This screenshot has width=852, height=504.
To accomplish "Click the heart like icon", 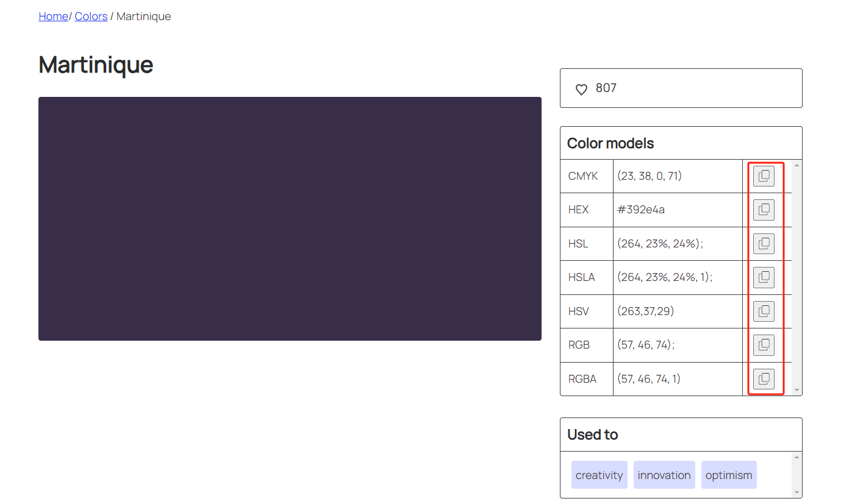I will coord(581,90).
